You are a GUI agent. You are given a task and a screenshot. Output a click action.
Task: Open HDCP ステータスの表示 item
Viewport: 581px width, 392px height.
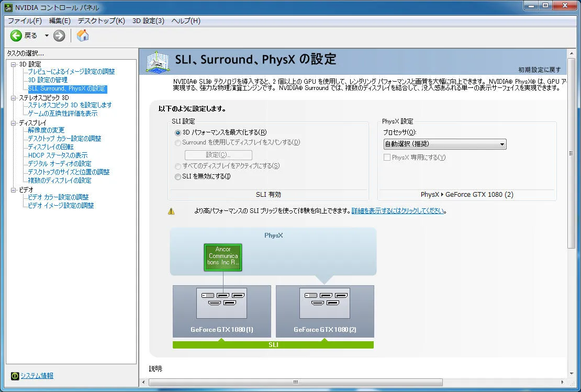pos(58,155)
